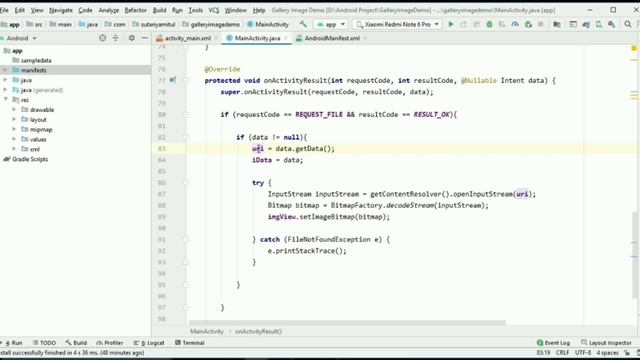Click the editor horizontal scrollbar
Screen dimensions: 640x360
347,323
